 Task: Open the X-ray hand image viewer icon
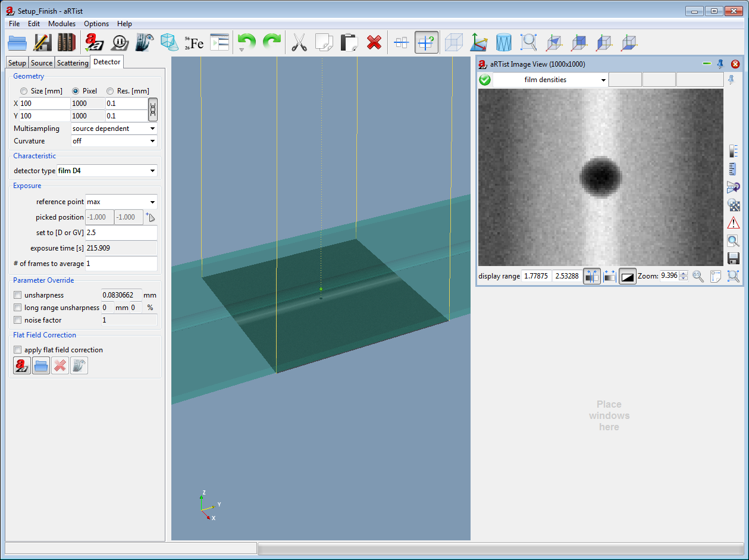[x=145, y=43]
